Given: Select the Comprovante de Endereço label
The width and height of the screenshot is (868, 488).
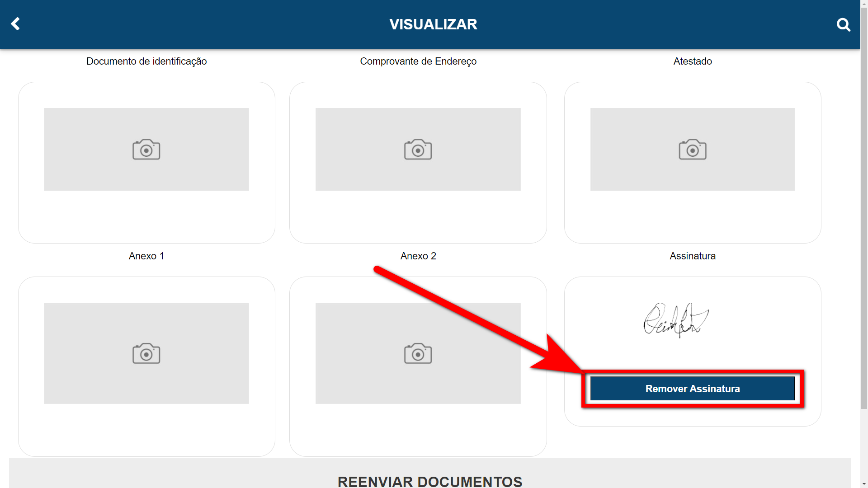Looking at the screenshot, I should coord(418,61).
